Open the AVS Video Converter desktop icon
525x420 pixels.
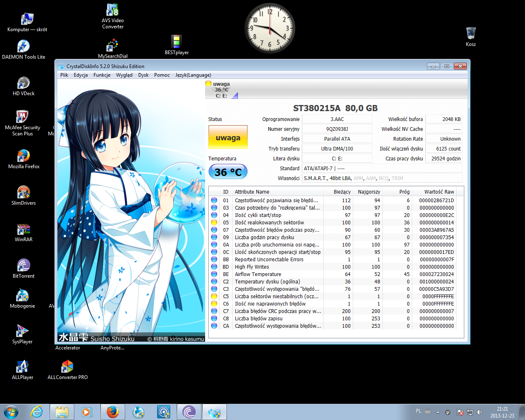pyautogui.click(x=113, y=16)
